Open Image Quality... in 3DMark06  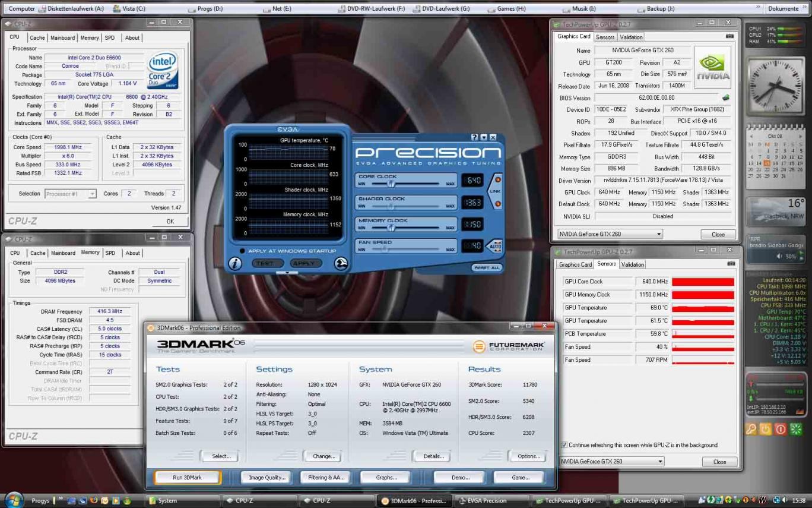pos(267,478)
